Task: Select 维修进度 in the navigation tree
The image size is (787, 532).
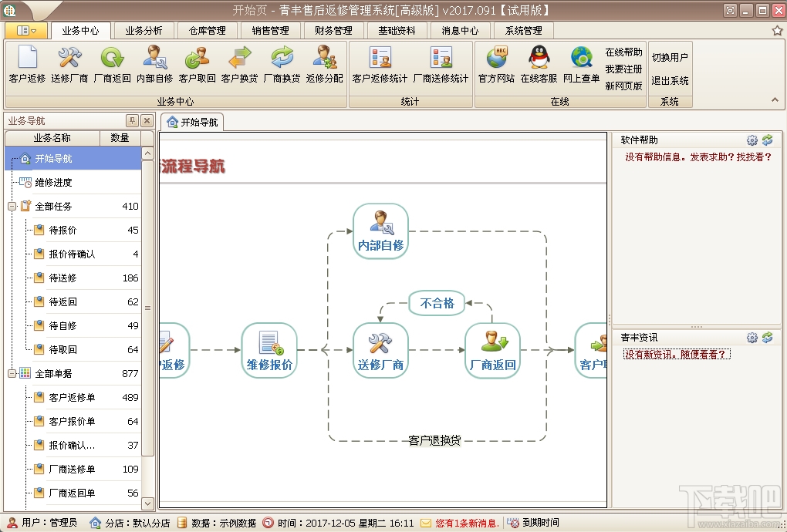Action: (73, 183)
